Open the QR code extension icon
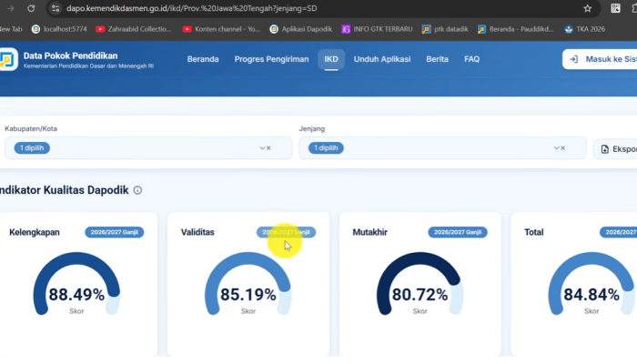This screenshot has height=364, width=637. (615, 8)
